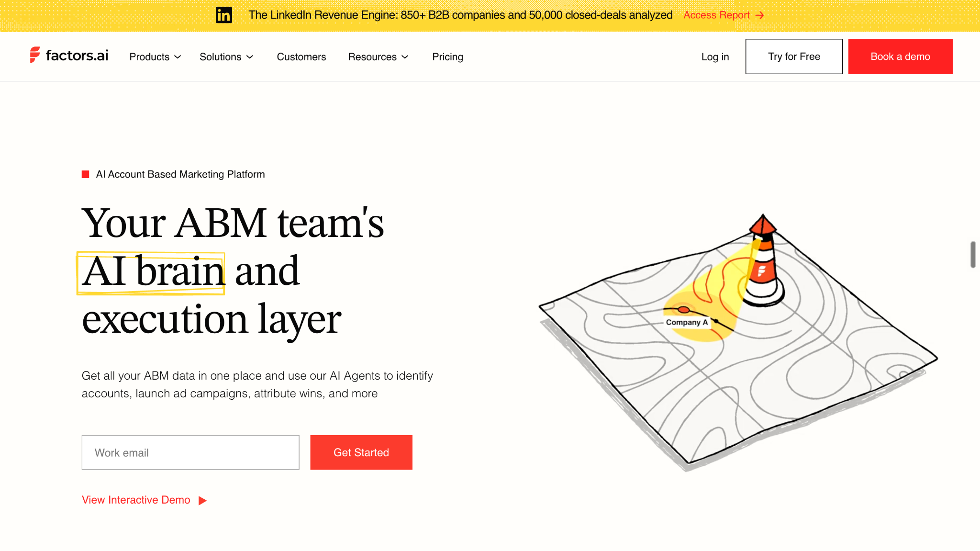Click the red square bullet before AI Account
Image resolution: width=980 pixels, height=551 pixels.
coord(86,174)
